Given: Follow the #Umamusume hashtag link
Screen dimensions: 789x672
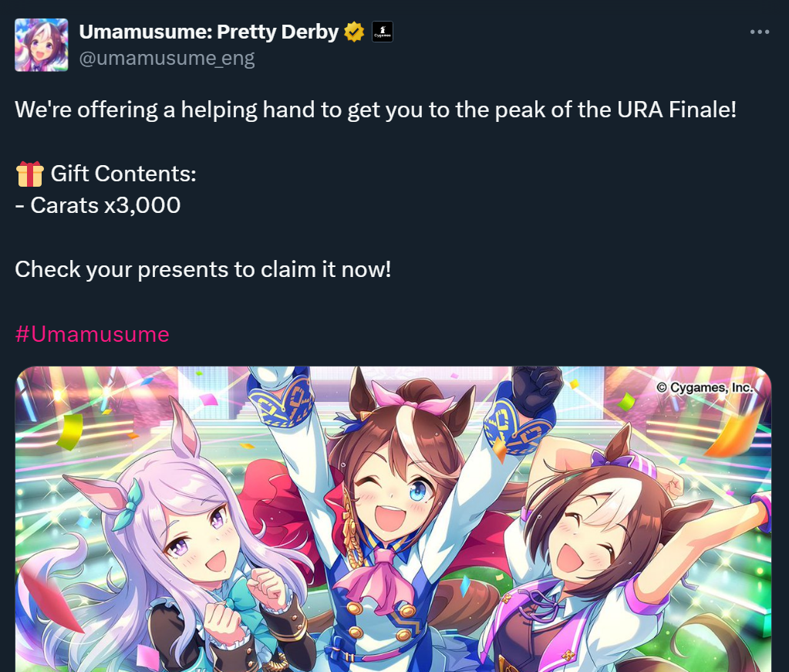Looking at the screenshot, I should click(92, 334).
